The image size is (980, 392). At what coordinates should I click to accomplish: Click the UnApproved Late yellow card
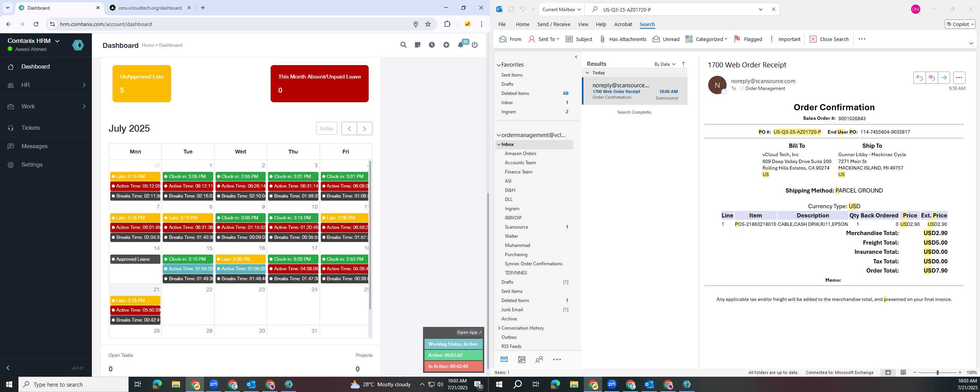142,83
